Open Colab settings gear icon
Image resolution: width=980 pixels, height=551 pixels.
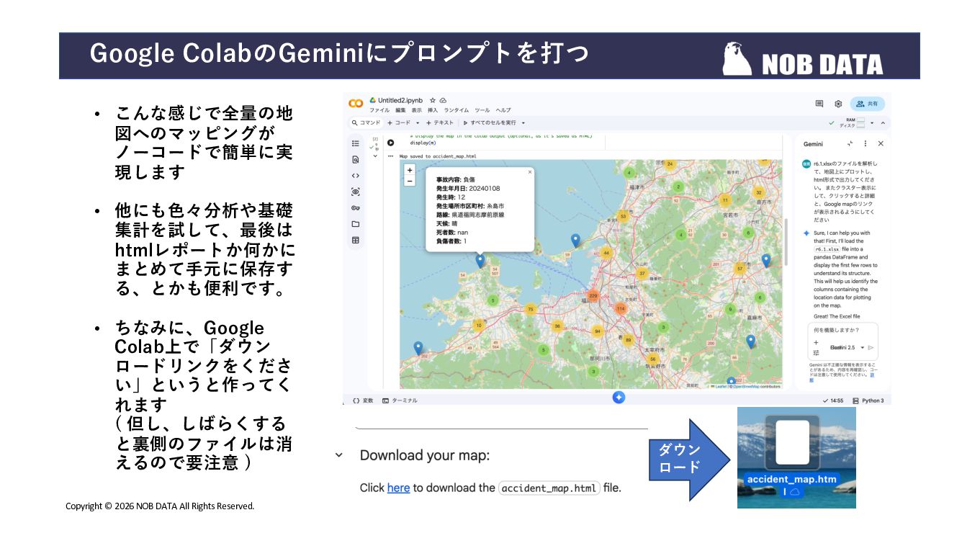(x=838, y=104)
